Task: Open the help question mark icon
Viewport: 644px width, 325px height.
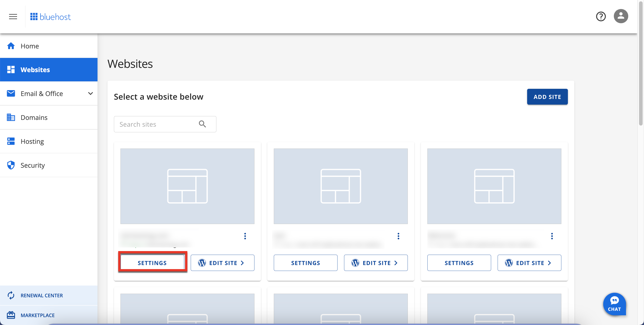Action: pyautogui.click(x=601, y=16)
